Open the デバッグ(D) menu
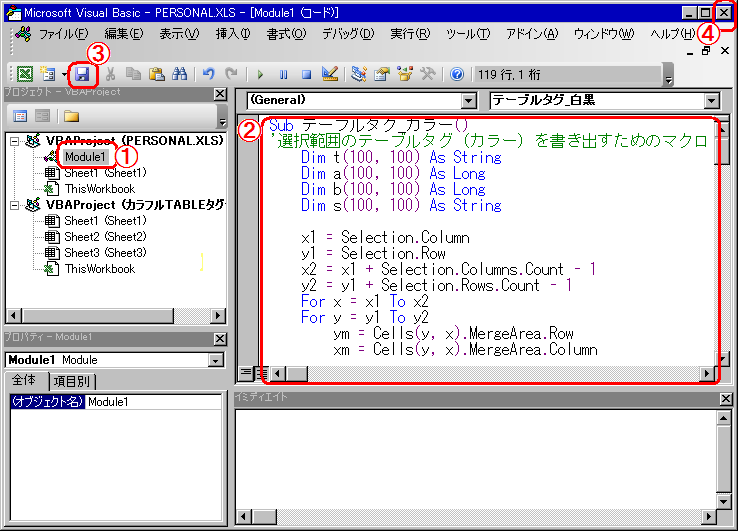738x531 pixels. click(347, 34)
